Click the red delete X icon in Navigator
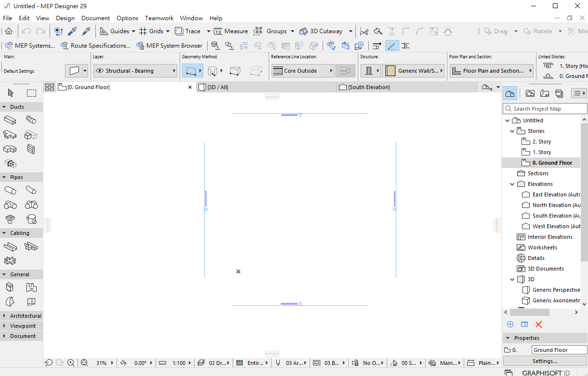588x376 pixels. [x=539, y=324]
